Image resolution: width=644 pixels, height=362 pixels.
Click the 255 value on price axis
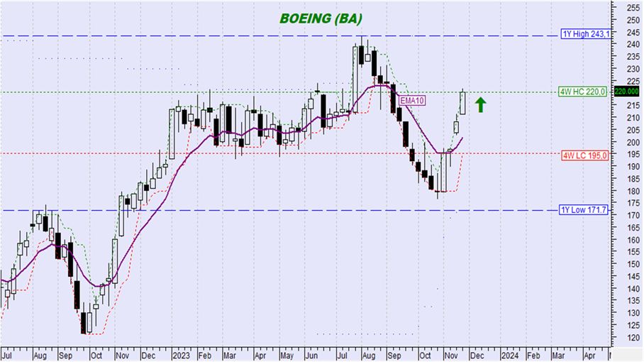pyautogui.click(x=633, y=7)
